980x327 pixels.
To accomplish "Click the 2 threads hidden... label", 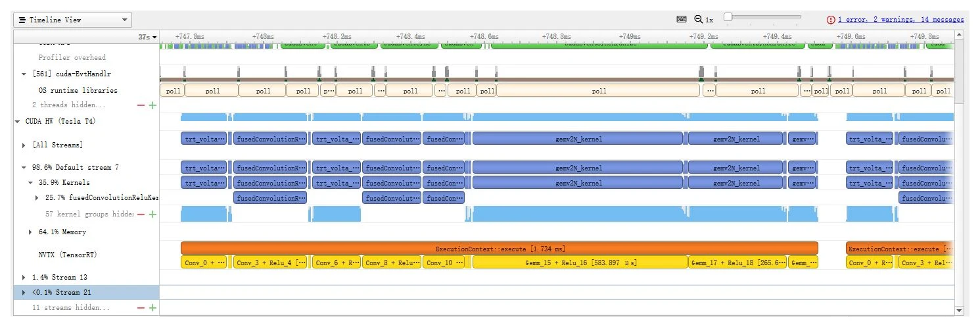I will tap(68, 105).
